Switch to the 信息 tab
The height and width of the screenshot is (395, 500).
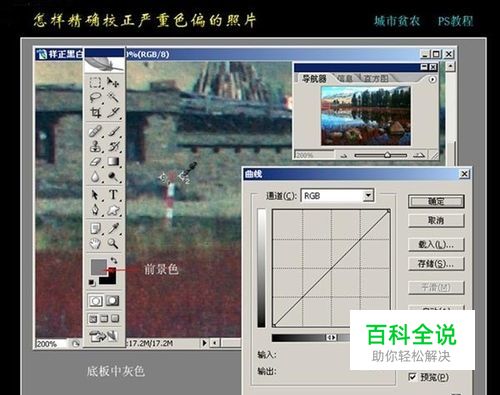point(345,79)
